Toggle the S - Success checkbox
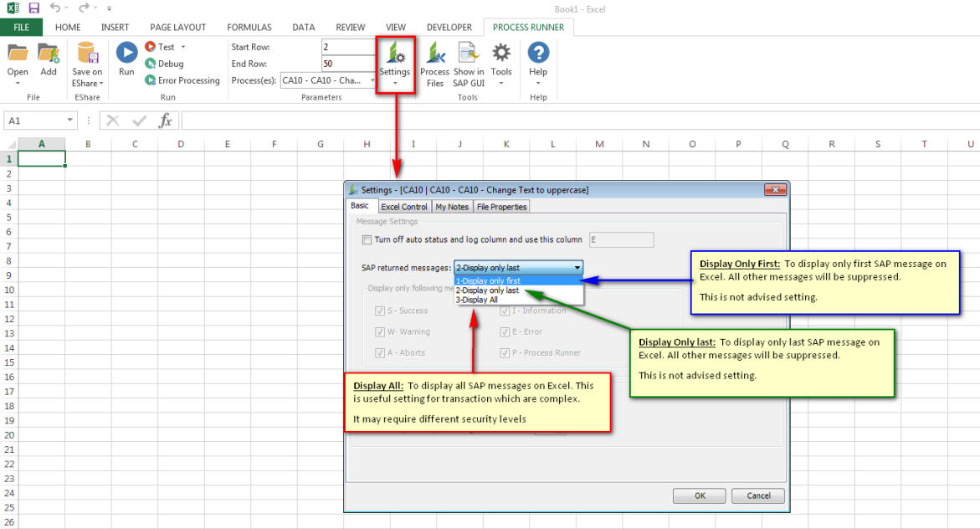 tap(381, 311)
